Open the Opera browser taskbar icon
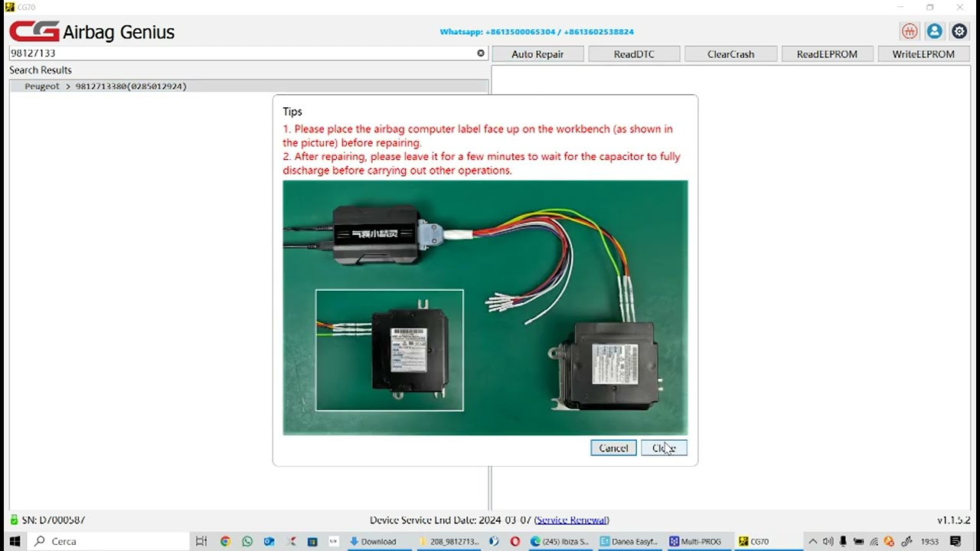 (x=514, y=541)
